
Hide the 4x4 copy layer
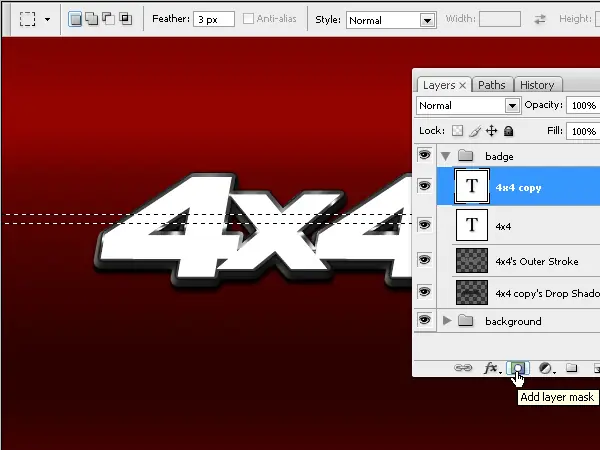point(425,187)
